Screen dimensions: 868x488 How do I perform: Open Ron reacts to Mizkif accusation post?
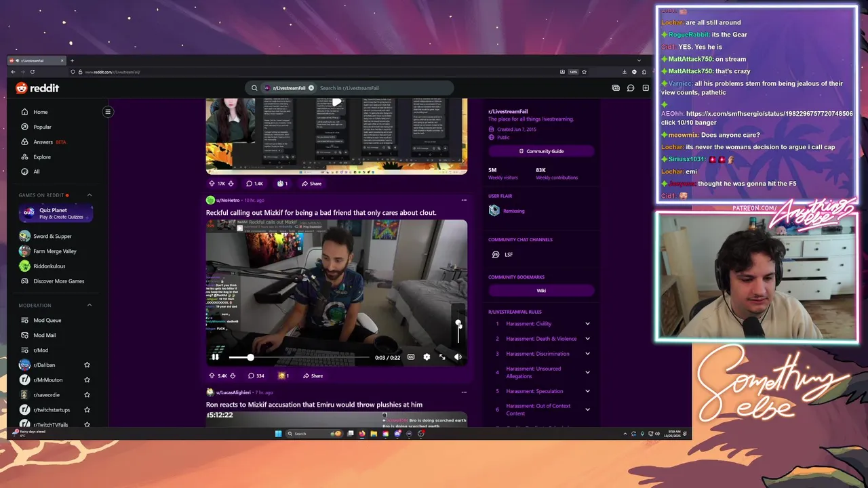tap(314, 405)
